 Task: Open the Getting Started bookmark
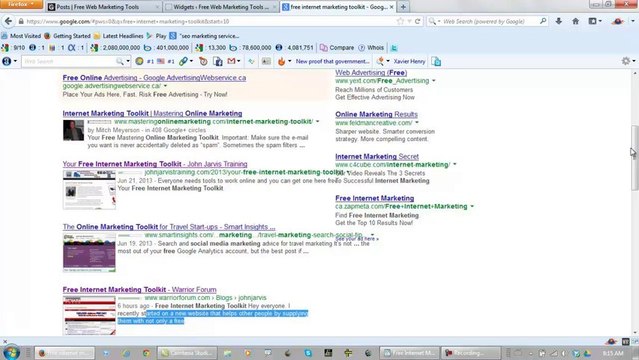67,36
